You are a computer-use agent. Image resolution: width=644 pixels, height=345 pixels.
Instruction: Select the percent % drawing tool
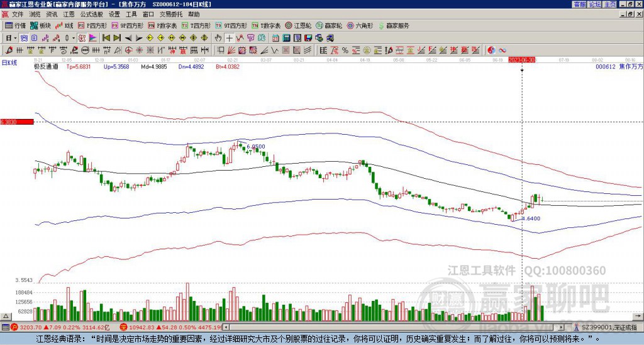click(x=345, y=50)
